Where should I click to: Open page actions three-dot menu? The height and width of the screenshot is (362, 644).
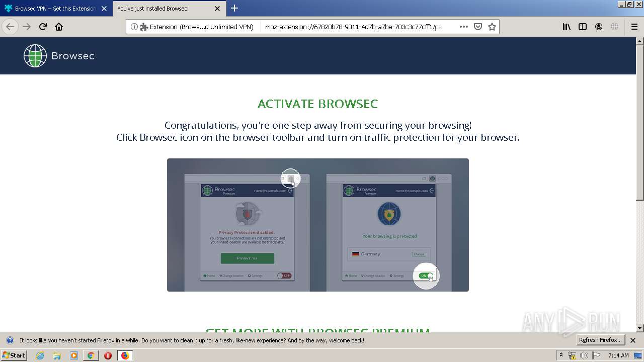tap(463, 27)
